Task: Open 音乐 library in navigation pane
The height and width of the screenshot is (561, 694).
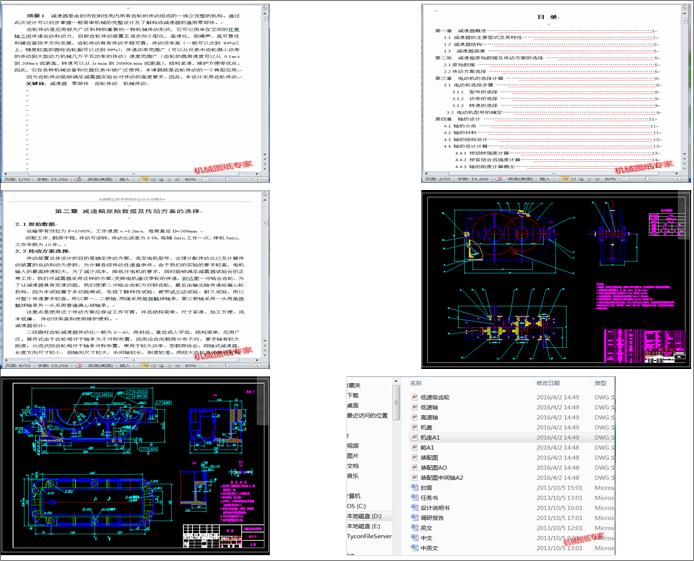Action: (x=353, y=476)
